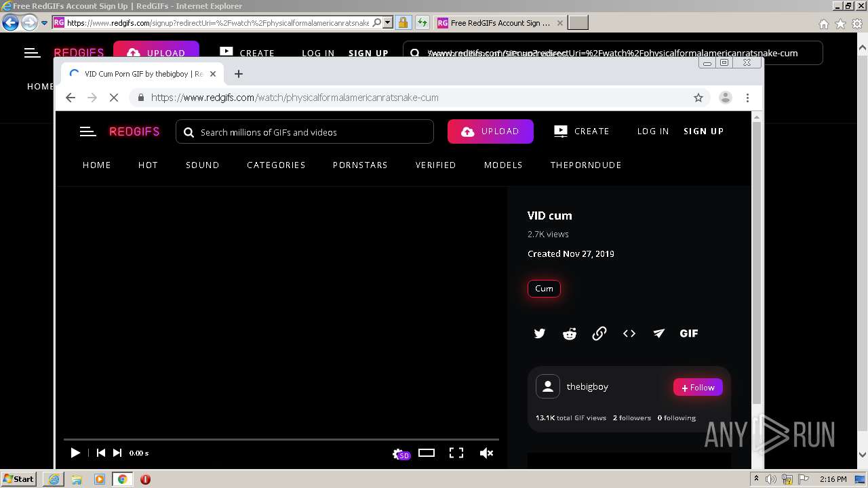
Task: Unmute the video sound
Action: tap(486, 453)
